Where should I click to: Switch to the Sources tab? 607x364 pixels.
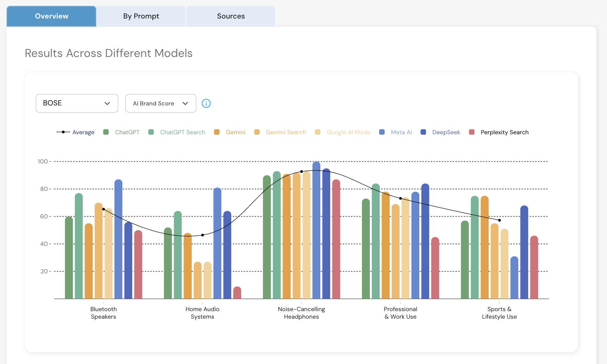point(231,16)
